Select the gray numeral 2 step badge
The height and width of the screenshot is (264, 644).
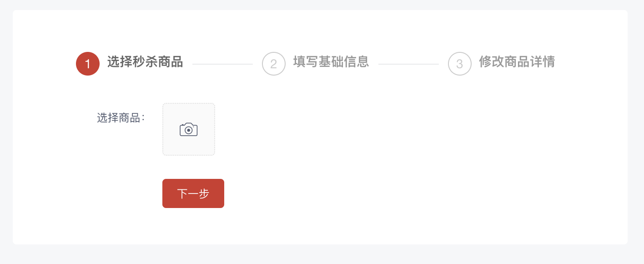pyautogui.click(x=274, y=64)
